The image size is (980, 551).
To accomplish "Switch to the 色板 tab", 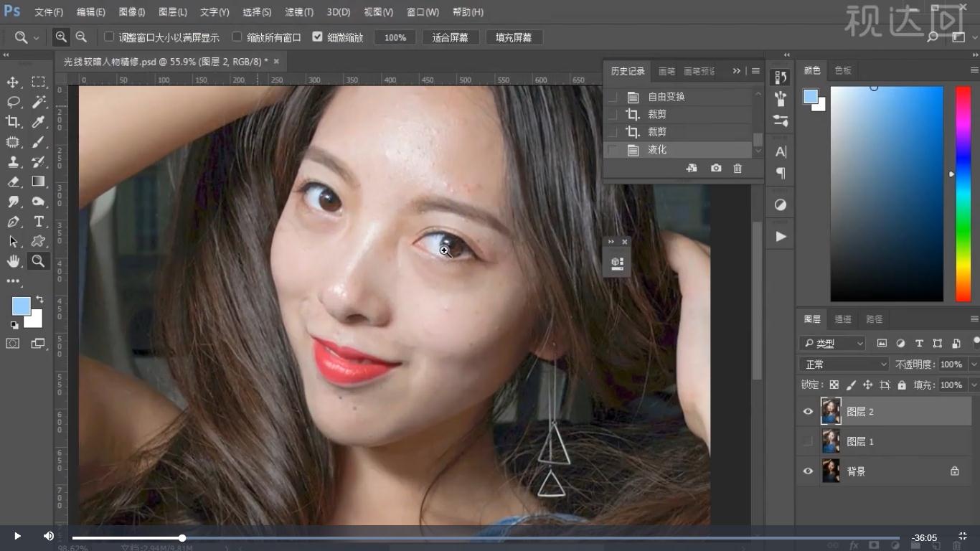I will [x=843, y=70].
